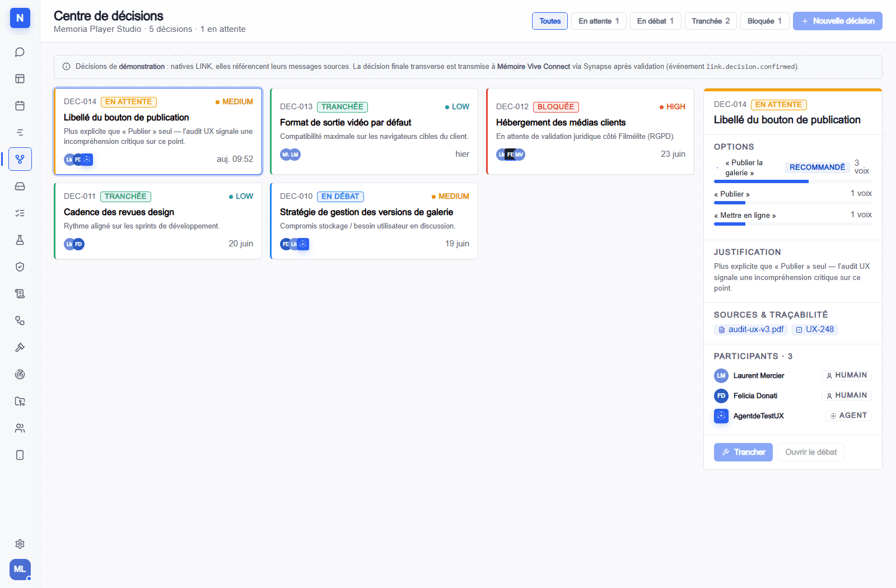
Task: Select the « Mettre en ligne » option bar
Action: coord(792,224)
